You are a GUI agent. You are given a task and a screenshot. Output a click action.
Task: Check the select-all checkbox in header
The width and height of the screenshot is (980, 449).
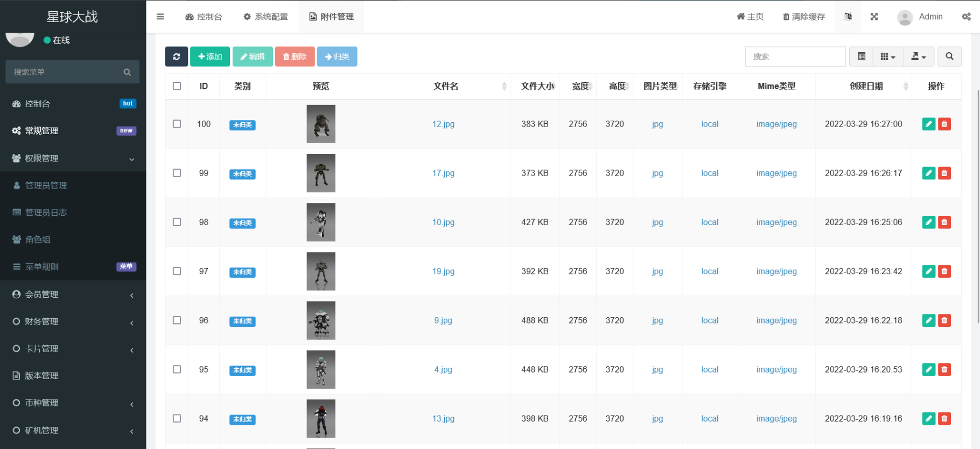point(177,86)
